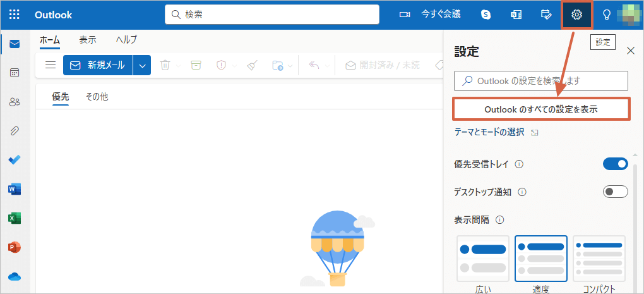Open the To Do checkmark app
This screenshot has height=294, width=644.
coord(15,160)
